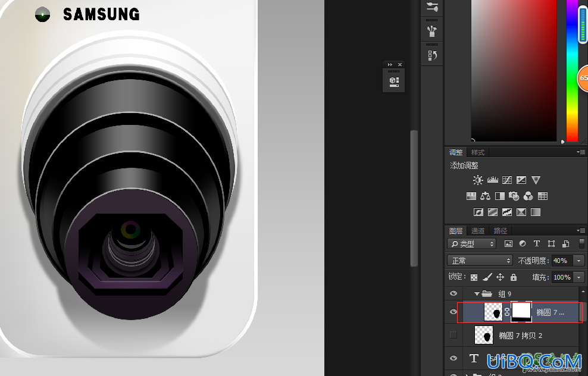Add a Vibrance adjustment layer
The width and height of the screenshot is (588, 376).
536,180
